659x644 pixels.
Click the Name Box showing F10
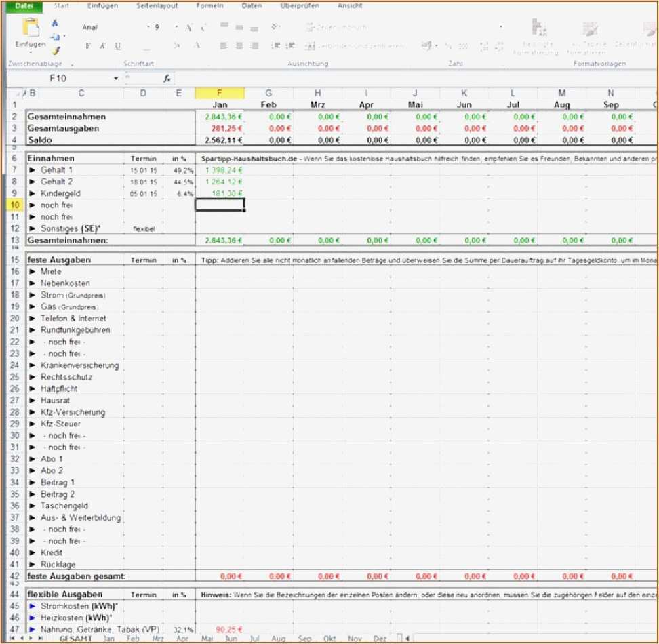(x=59, y=79)
